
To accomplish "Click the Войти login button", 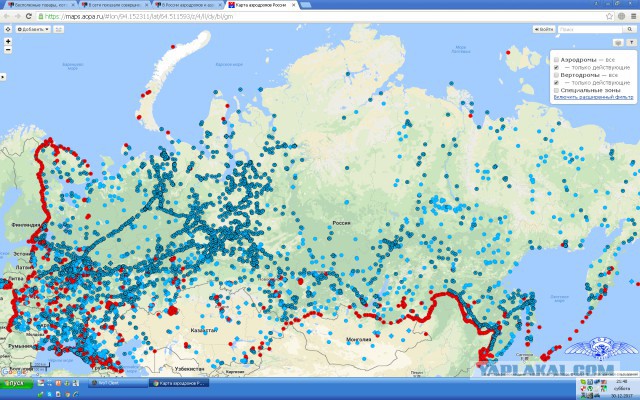I will [544, 29].
